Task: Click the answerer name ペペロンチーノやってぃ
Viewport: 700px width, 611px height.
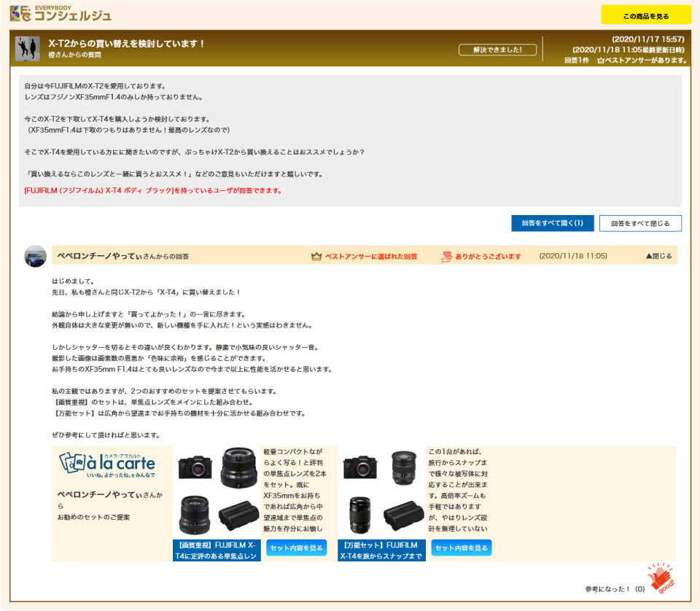Action: click(x=100, y=256)
